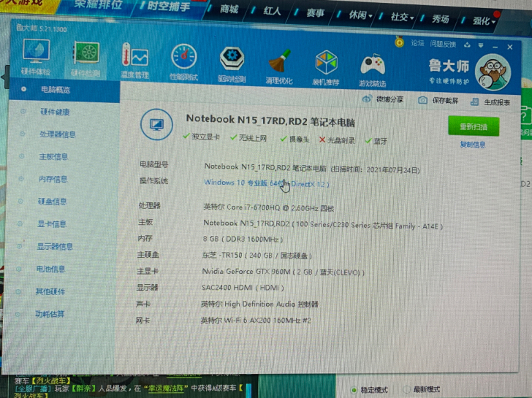This screenshot has width=532, height=398.
Task: Click Windows 10 专业版 operating system link
Action: (x=267, y=183)
